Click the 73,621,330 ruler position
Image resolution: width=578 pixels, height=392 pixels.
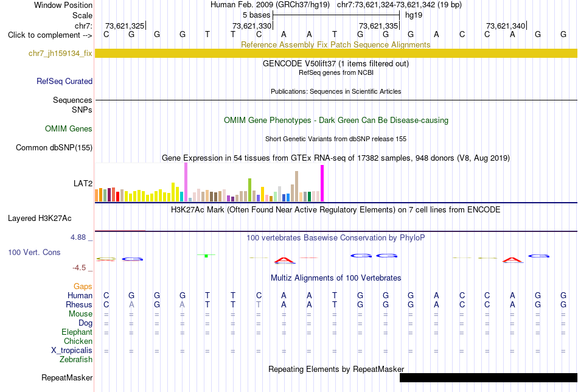[x=252, y=26]
